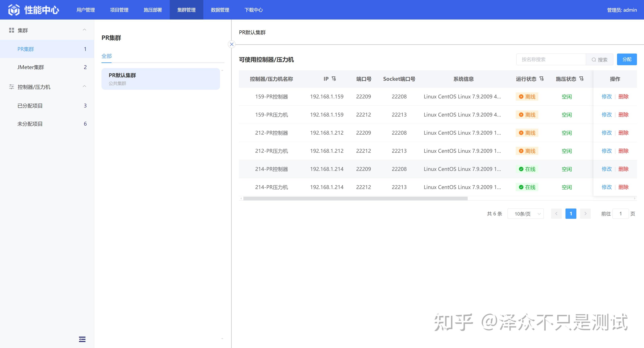Click the IP column filter icon
Viewport: 644px width, 348px height.
coord(334,79)
